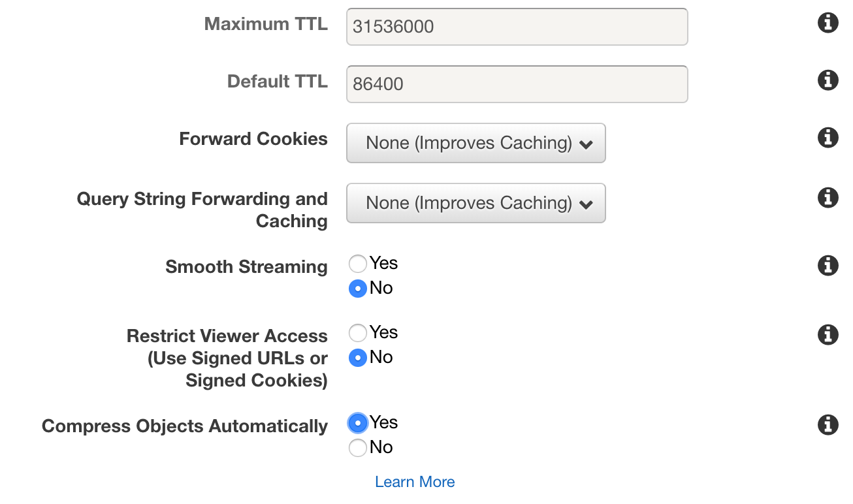Click the Maximum TTL info icon

tap(828, 22)
